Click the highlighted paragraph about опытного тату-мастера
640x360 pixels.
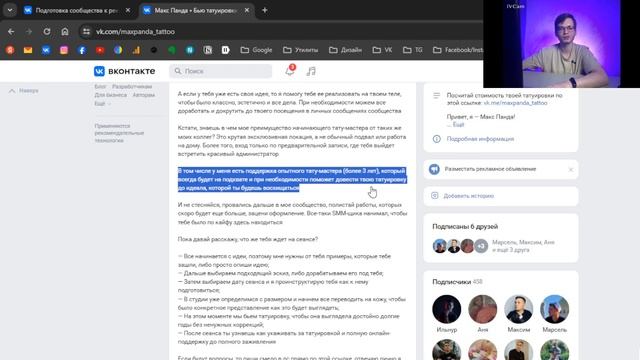(292, 179)
